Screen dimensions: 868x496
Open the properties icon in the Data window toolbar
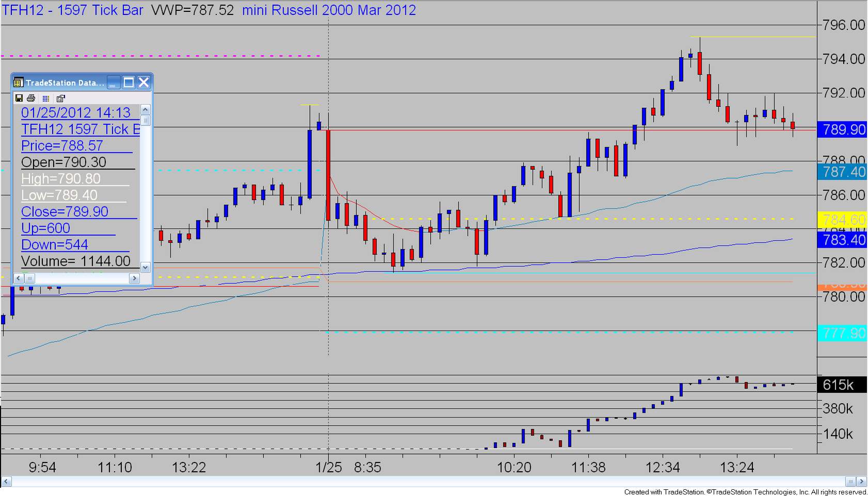(x=61, y=98)
